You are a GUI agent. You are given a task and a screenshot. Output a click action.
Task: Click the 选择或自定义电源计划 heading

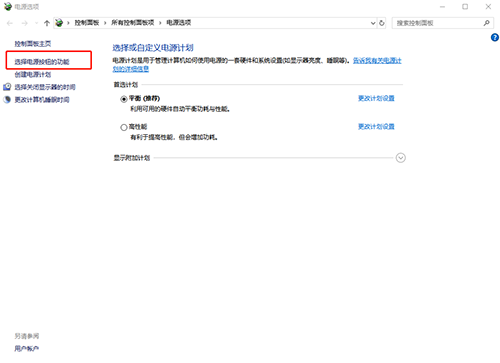pyautogui.click(x=153, y=48)
